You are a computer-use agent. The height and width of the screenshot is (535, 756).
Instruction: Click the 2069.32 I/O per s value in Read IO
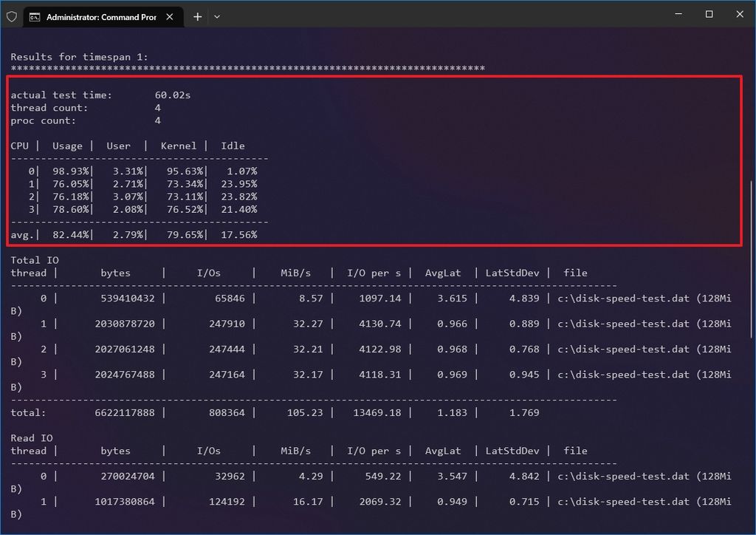pyautogui.click(x=380, y=502)
